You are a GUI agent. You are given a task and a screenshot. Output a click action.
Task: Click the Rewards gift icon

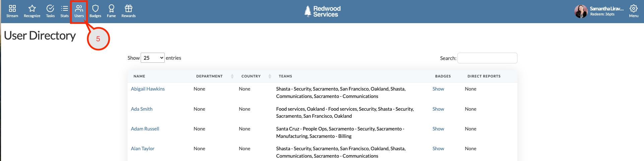click(x=129, y=9)
